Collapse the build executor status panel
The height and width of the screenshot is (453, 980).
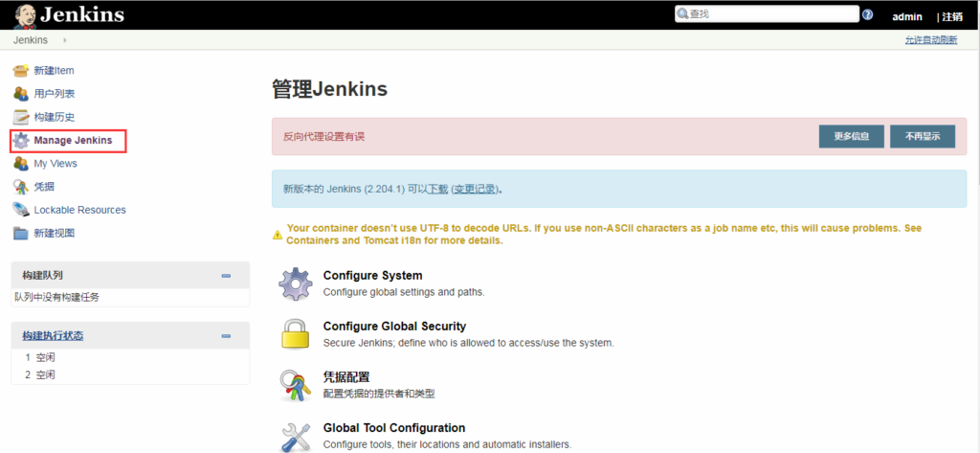coord(226,336)
